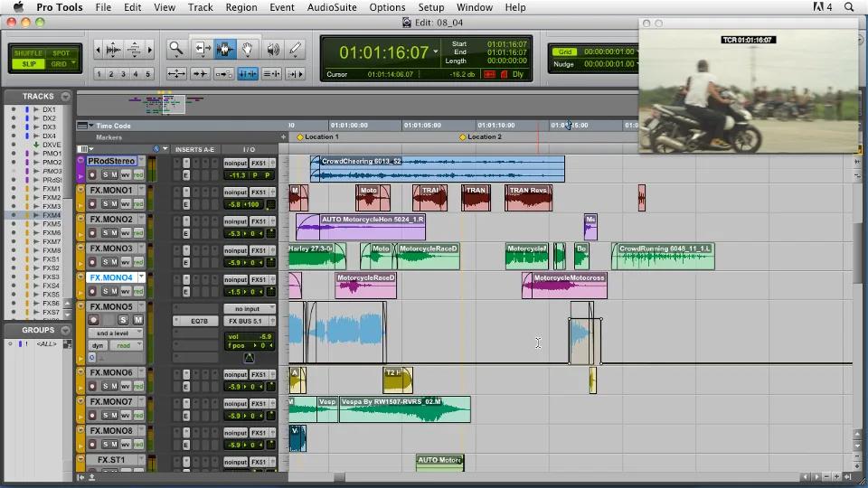
Task: Click the add marker plus icon
Action: pos(283,136)
